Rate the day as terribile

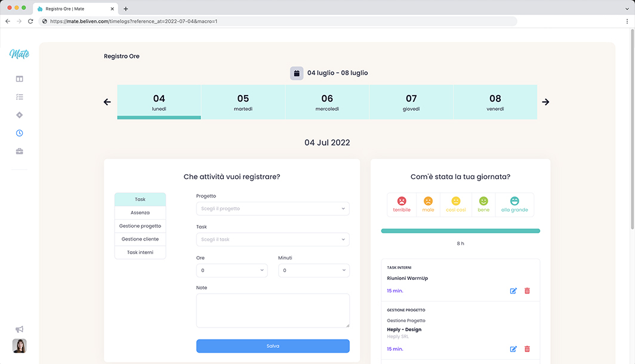point(402,205)
